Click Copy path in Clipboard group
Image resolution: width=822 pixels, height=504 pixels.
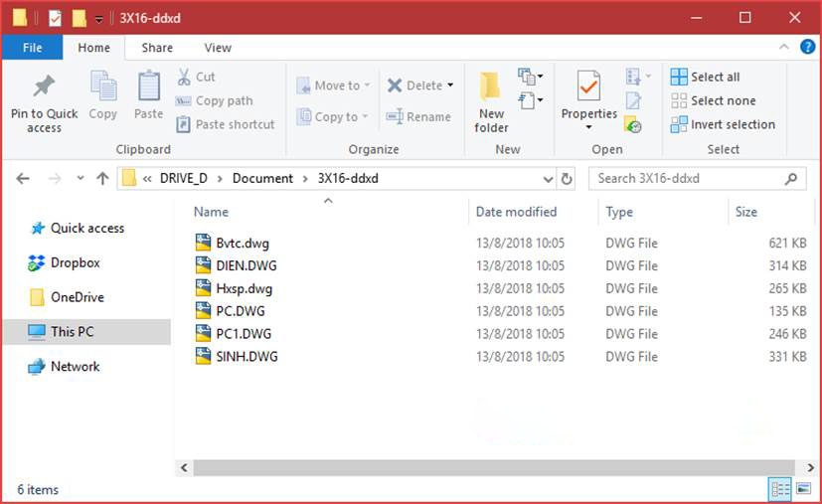(x=214, y=100)
